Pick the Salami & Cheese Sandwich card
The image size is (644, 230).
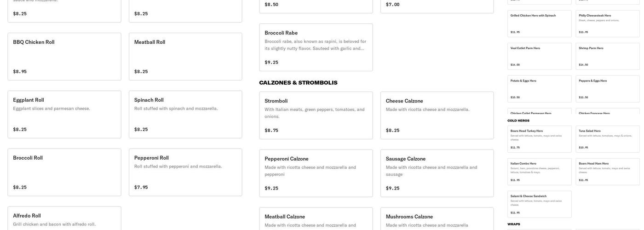(540, 204)
